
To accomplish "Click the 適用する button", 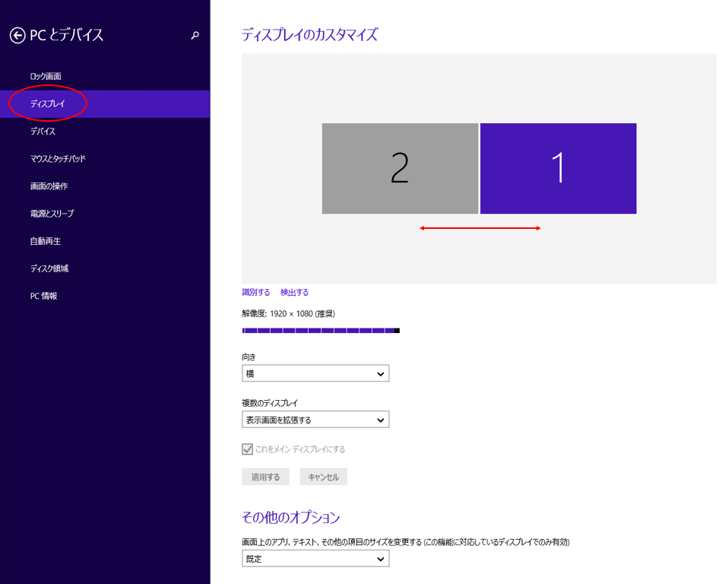I will 265,477.
